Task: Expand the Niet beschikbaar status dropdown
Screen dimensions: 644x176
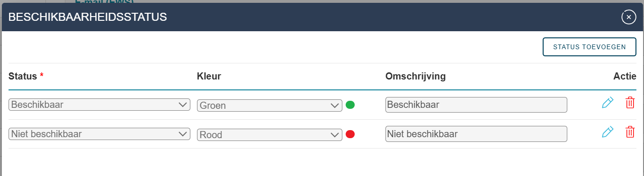Action: (99, 134)
